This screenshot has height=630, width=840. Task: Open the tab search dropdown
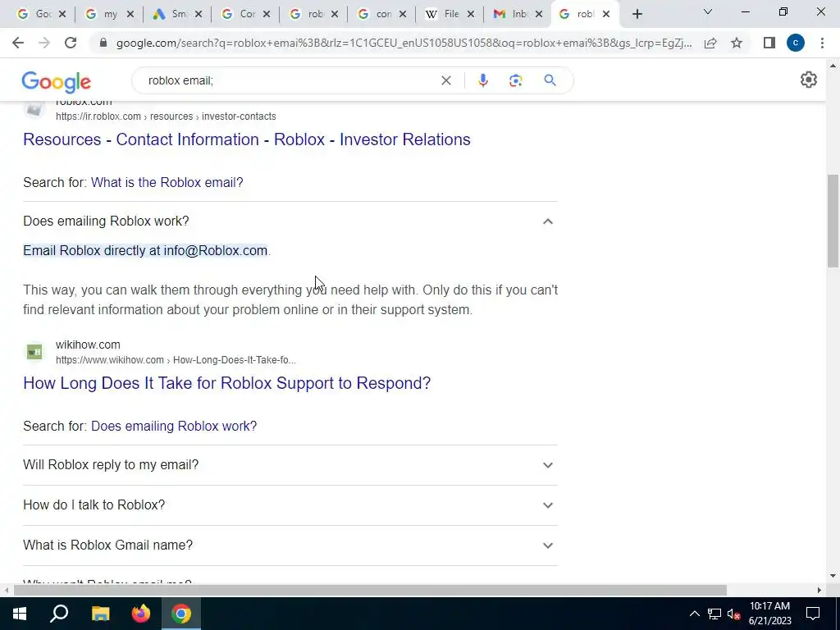pyautogui.click(x=708, y=11)
